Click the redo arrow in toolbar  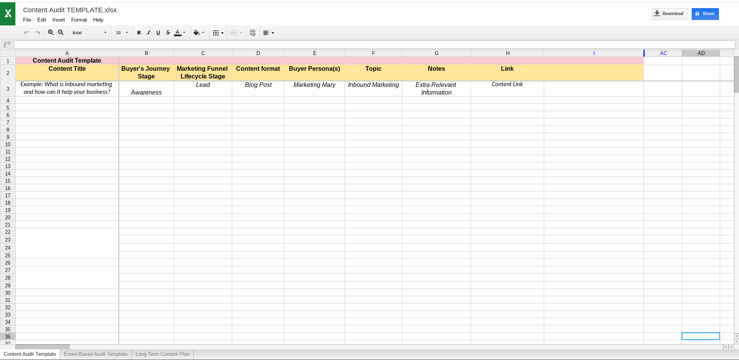37,33
